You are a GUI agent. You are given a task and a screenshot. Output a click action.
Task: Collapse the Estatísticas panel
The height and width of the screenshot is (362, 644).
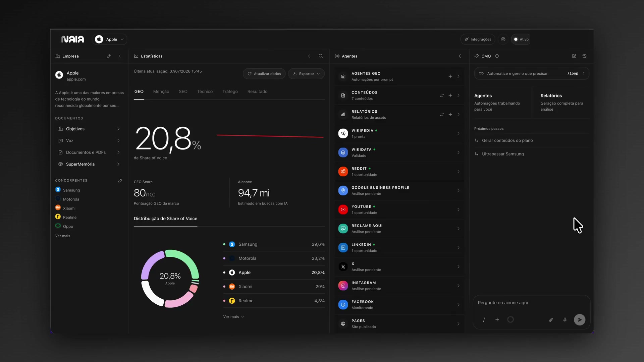[x=309, y=56]
